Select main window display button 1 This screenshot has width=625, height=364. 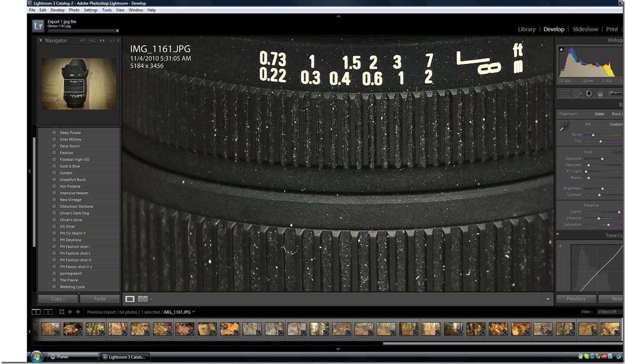pos(36,312)
